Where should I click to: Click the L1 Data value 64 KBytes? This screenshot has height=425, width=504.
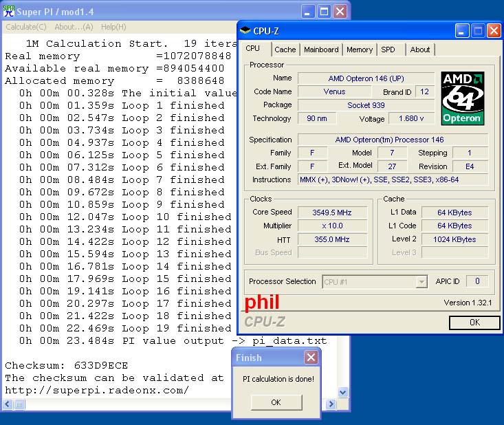[454, 212]
